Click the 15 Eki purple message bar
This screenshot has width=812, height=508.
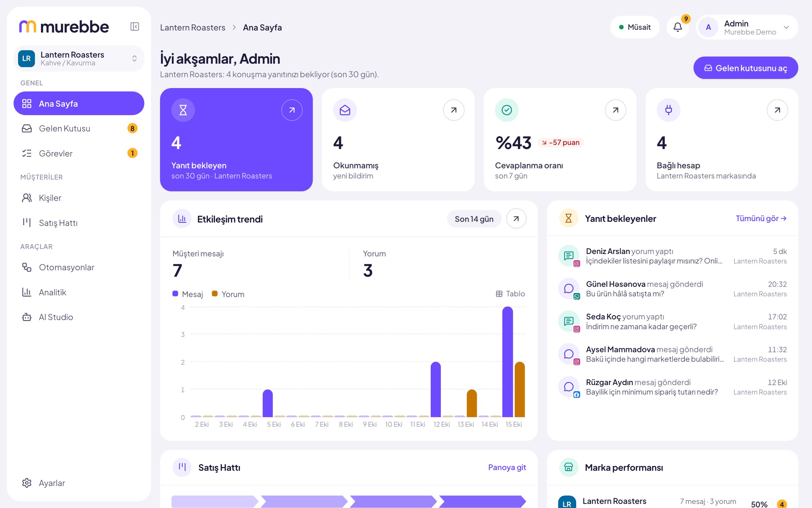click(x=507, y=362)
